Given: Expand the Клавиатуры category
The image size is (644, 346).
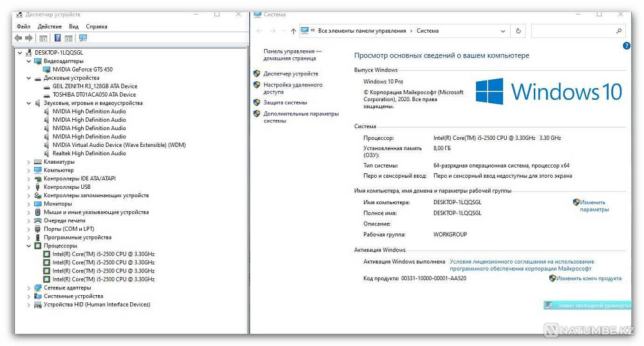Looking at the screenshot, I should point(29,162).
